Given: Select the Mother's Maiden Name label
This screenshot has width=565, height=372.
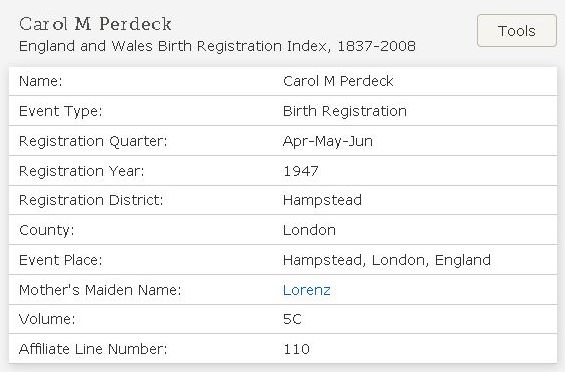Looking at the screenshot, I should coord(100,290).
